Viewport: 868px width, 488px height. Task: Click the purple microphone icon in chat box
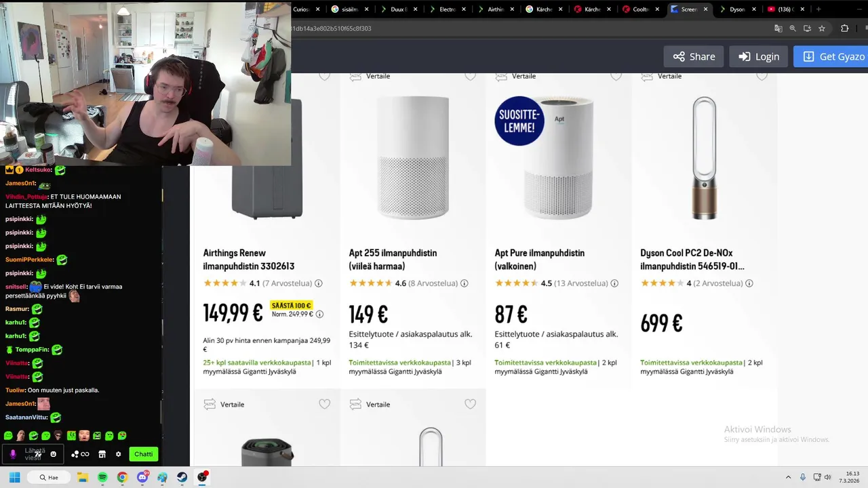point(12,454)
